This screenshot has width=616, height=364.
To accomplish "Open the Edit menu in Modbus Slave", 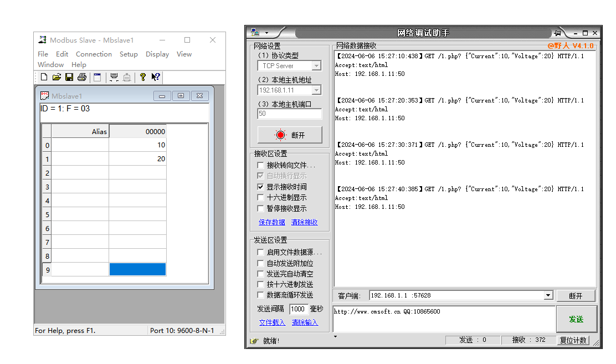I will point(61,54).
